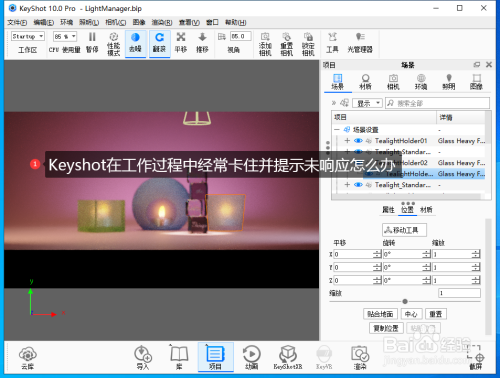Toggle eye of Tealight_Standar below highlighted row
500x378 pixels.
coord(358,185)
